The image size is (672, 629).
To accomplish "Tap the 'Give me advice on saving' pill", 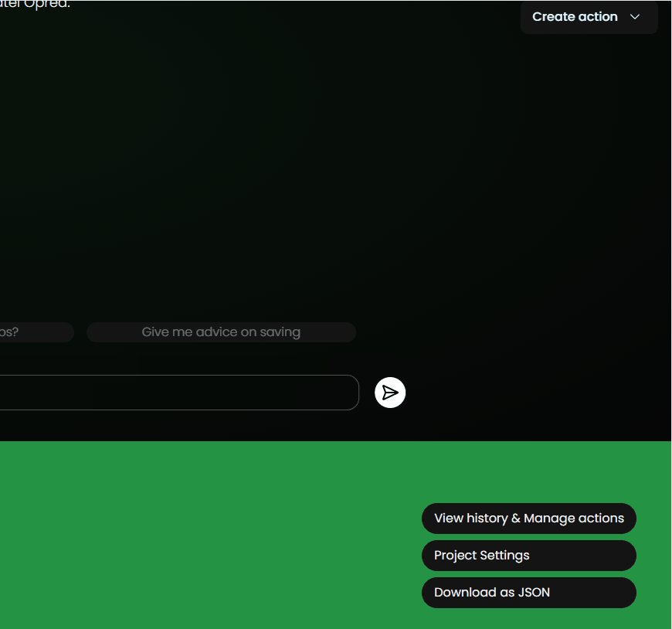I will tap(221, 331).
